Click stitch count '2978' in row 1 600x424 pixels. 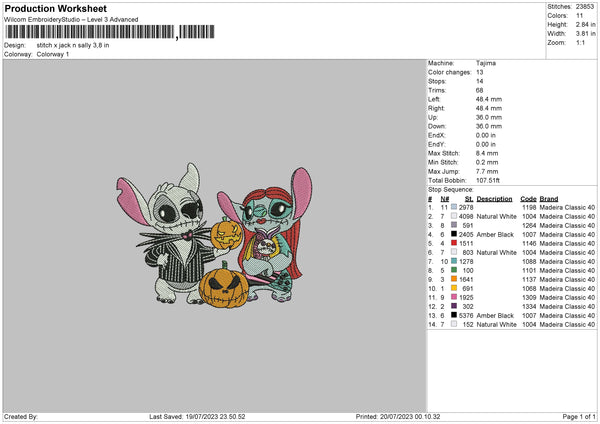point(466,207)
